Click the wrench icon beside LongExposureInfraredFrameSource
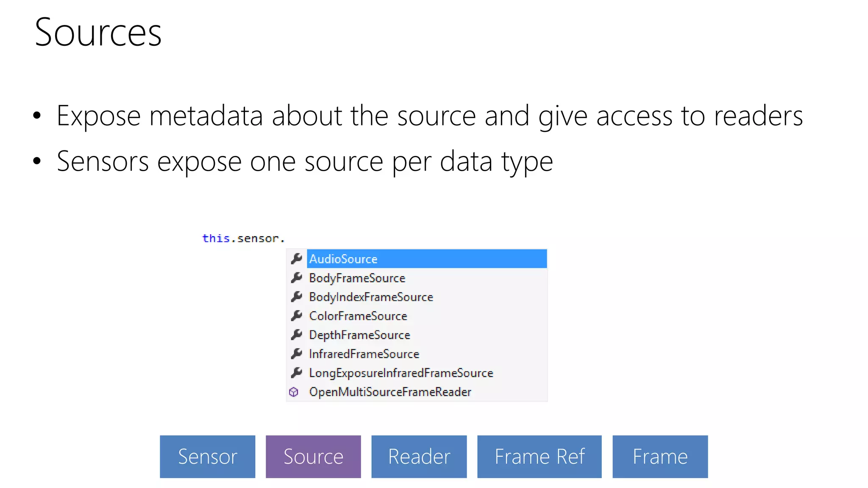This screenshot has width=868, height=488. click(x=297, y=372)
